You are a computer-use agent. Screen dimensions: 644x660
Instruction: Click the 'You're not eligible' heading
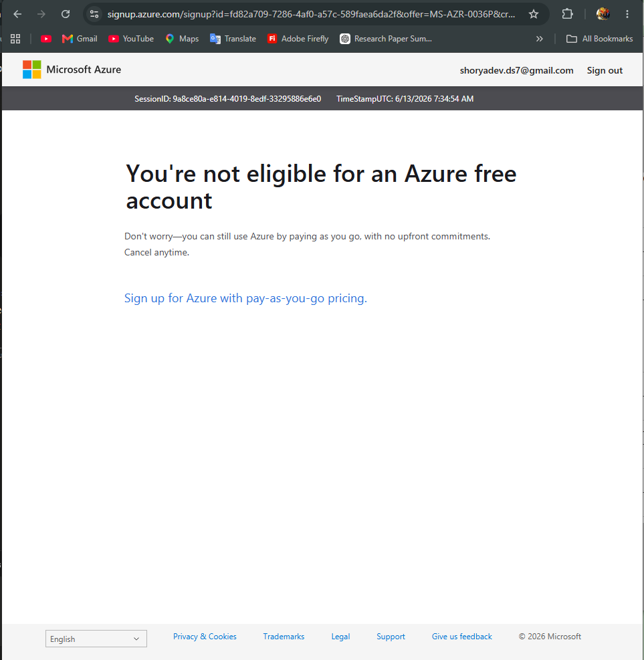(321, 187)
